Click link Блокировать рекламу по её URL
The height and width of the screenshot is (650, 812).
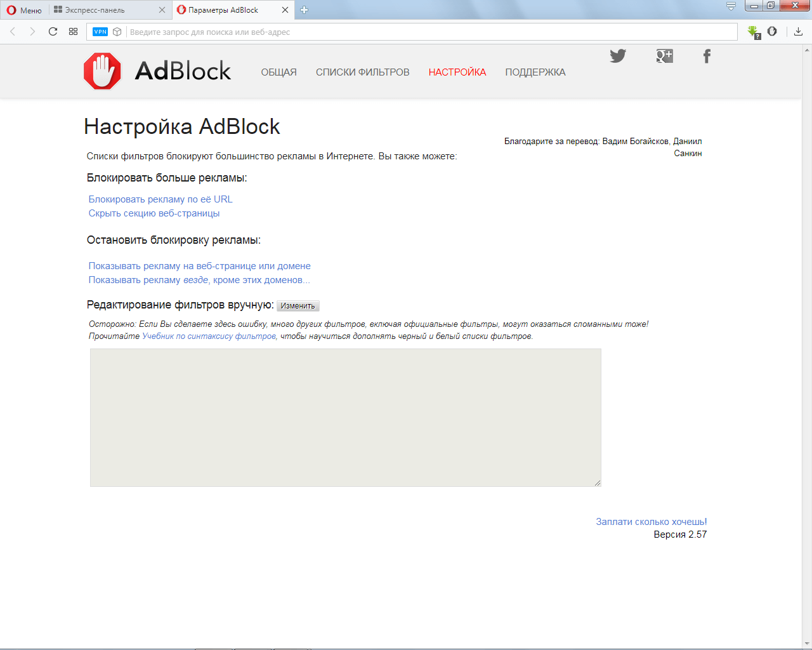click(x=160, y=199)
